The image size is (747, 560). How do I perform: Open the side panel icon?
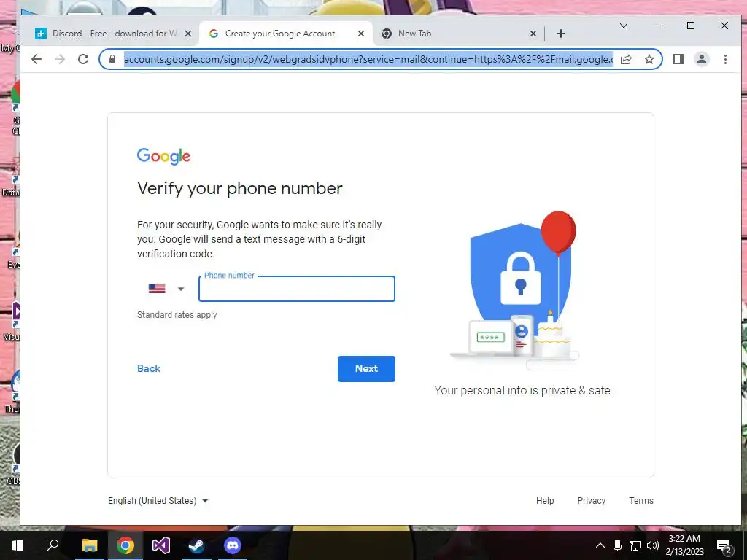point(678,59)
